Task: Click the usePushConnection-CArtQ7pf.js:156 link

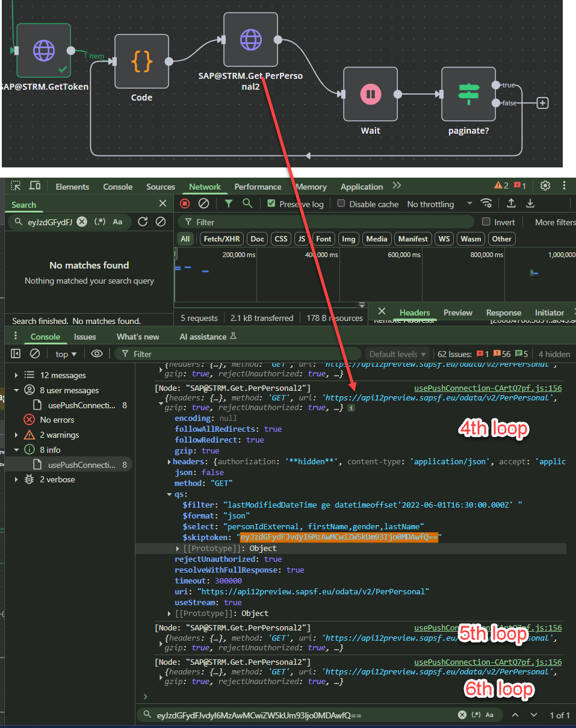Action: click(488, 388)
